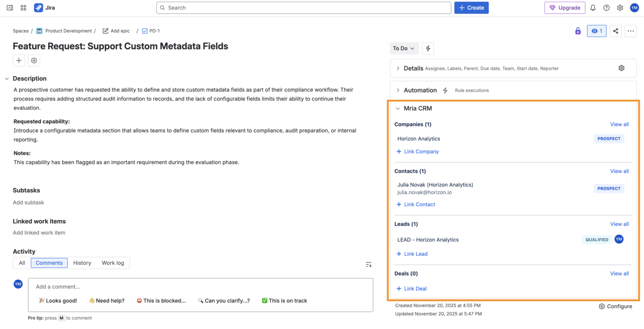Open the To Do status dropdown
This screenshot has width=644, height=329.
404,48
